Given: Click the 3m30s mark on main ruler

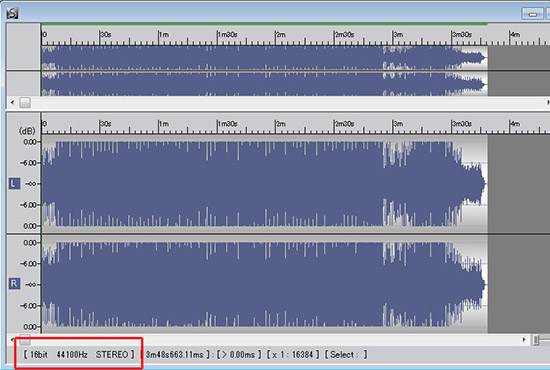Looking at the screenshot, I should pyautogui.click(x=462, y=124).
